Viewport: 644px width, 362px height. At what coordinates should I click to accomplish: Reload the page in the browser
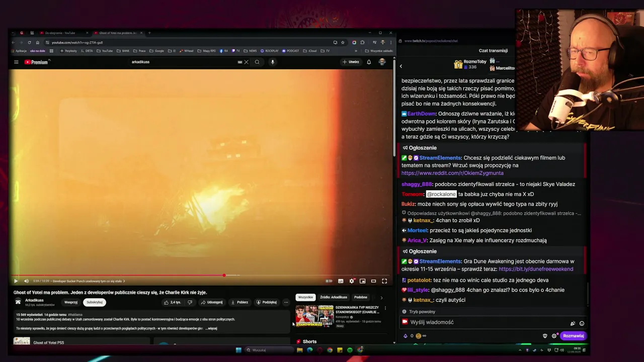click(29, 42)
